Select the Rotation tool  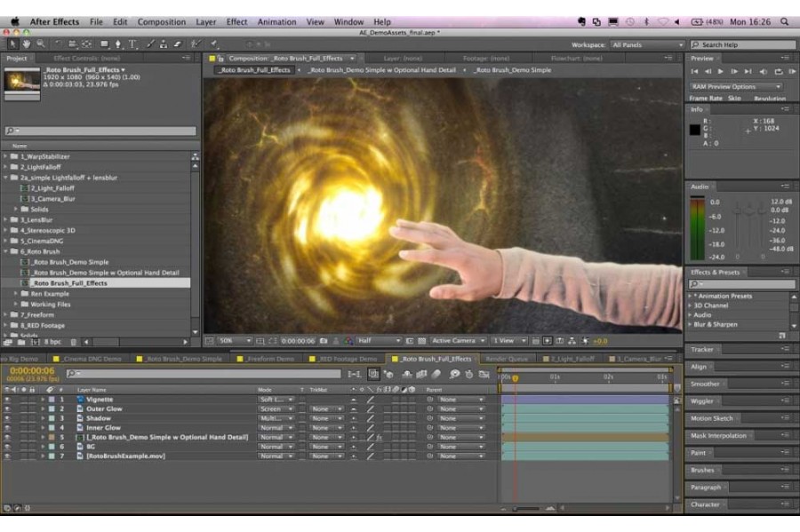click(x=58, y=44)
